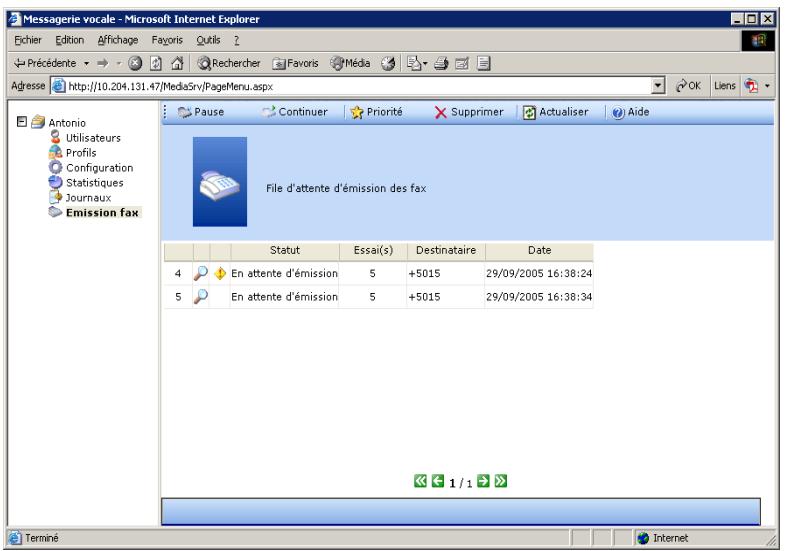Open the Média panel
Viewport: 785px width, 551px height.
350,63
